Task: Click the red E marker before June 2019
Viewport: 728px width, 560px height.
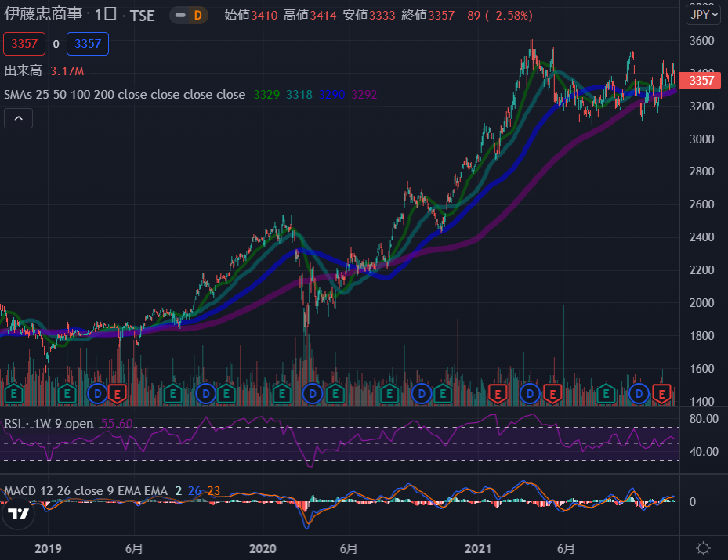Action: coord(118,395)
